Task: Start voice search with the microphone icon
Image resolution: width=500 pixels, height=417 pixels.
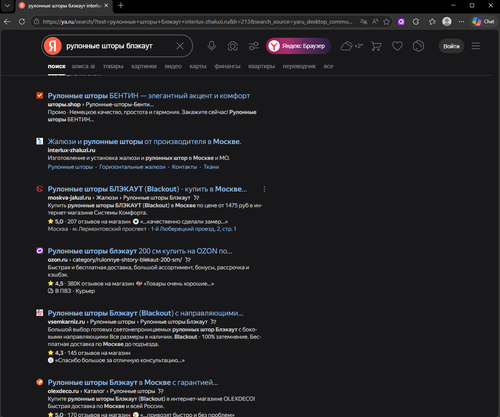Action: (x=212, y=46)
